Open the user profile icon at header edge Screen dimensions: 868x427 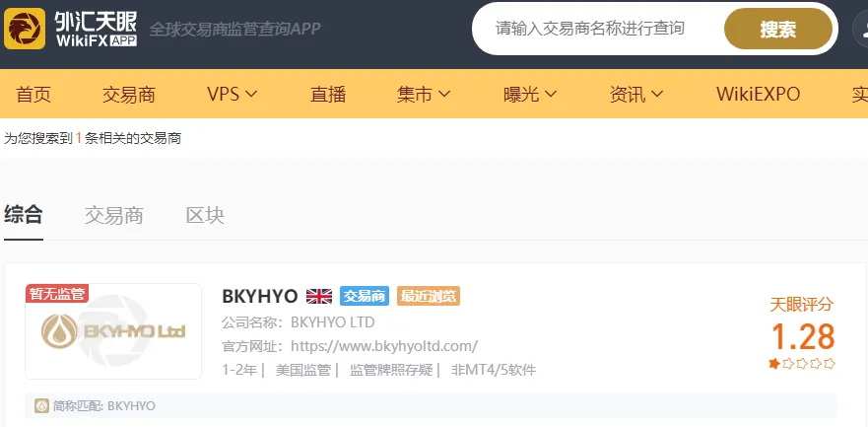861,29
